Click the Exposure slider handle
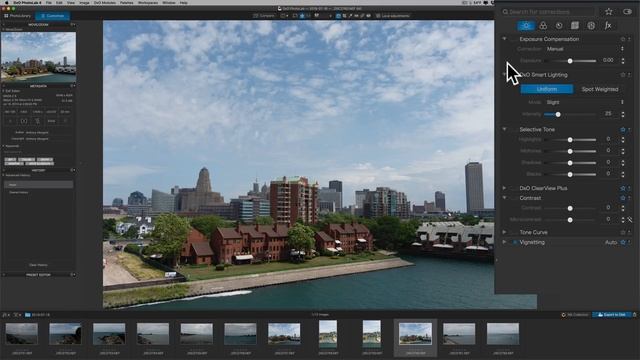The image size is (640, 360). pyautogui.click(x=570, y=61)
